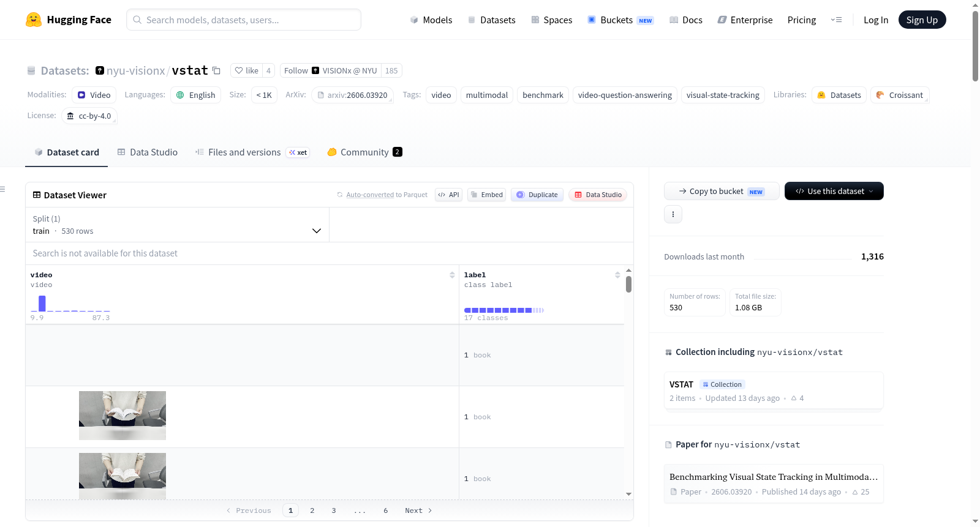Sort by the label column sort icon
The width and height of the screenshot is (980, 527).
point(617,275)
